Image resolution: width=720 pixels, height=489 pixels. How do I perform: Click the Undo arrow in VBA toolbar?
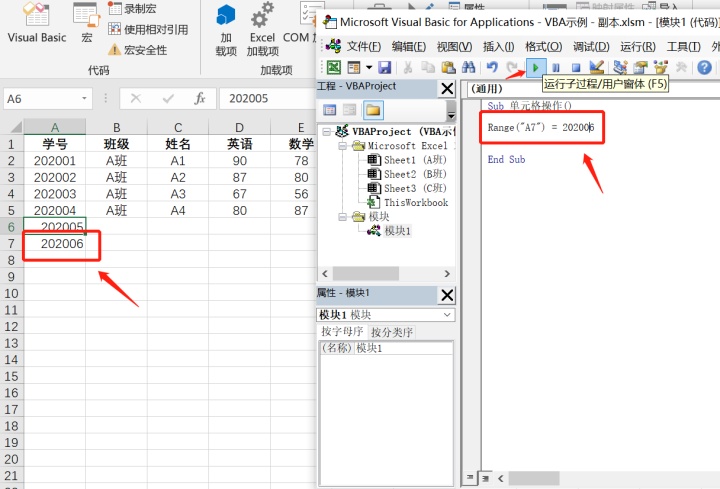click(x=492, y=68)
